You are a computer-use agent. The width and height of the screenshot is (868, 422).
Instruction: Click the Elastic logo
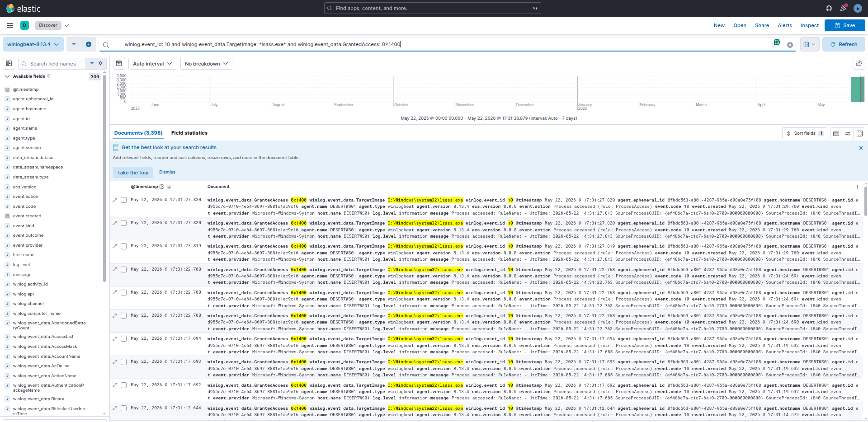[23, 9]
